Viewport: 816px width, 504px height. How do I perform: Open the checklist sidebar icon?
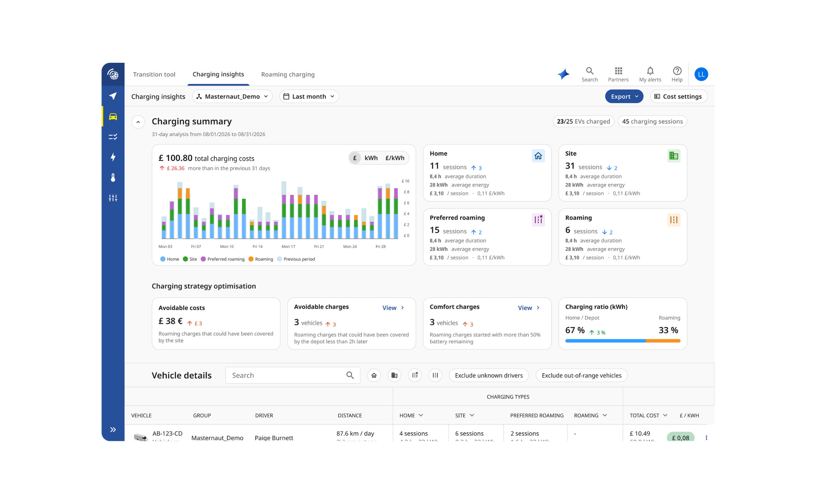pyautogui.click(x=113, y=137)
